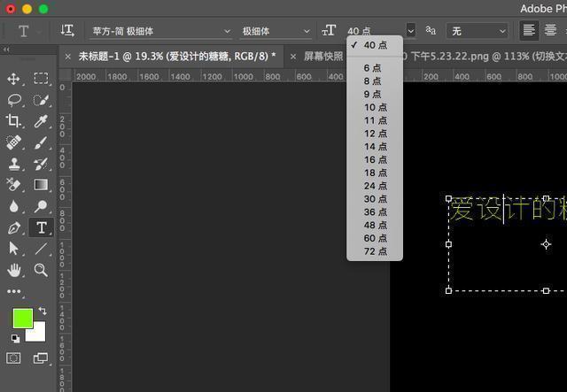Choose 18 点 font size
567x392 pixels.
point(375,173)
